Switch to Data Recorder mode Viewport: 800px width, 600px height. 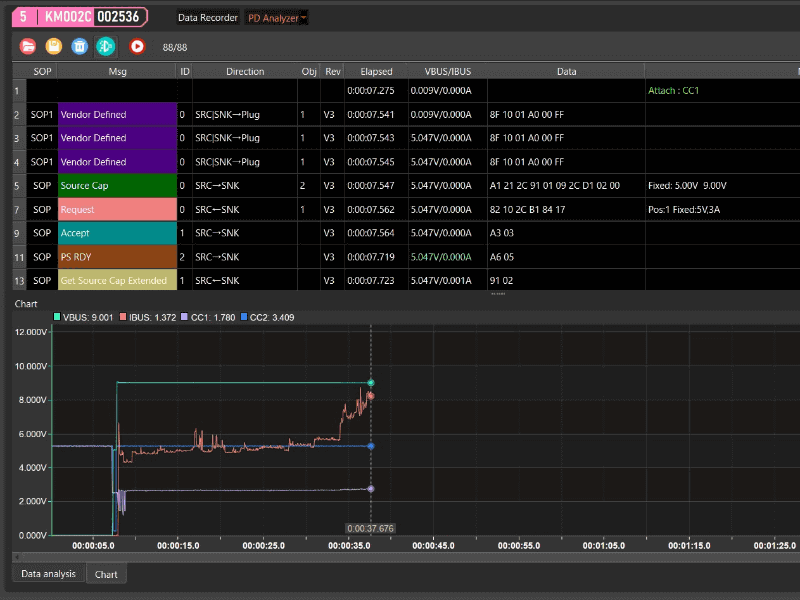[x=207, y=18]
